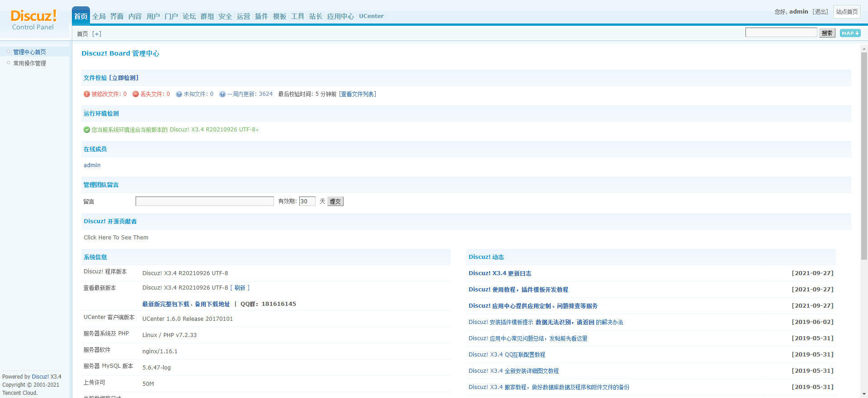Viewport: 868px width, 398px height.
Task: Click the 搜索 search button
Action: coord(827,33)
